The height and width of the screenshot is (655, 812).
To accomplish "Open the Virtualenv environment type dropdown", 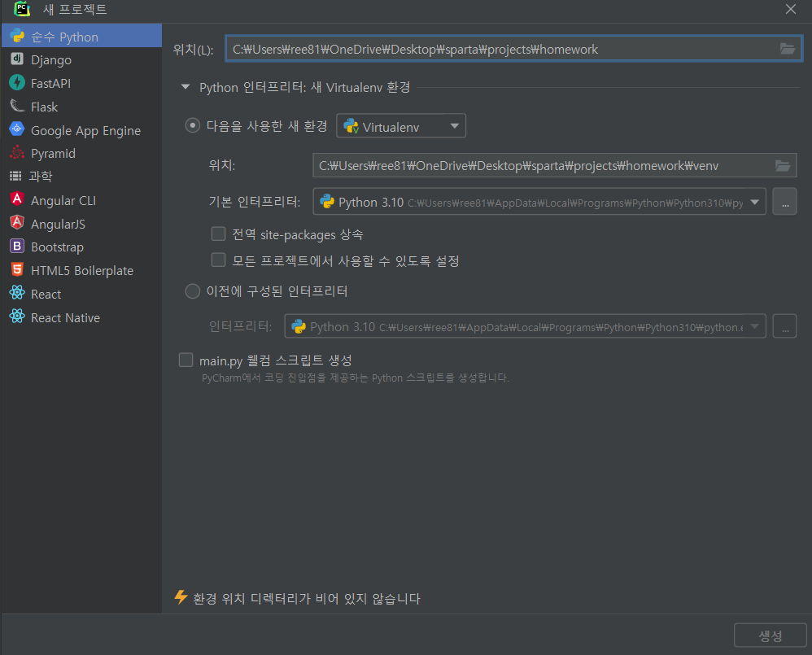I will pyautogui.click(x=401, y=126).
